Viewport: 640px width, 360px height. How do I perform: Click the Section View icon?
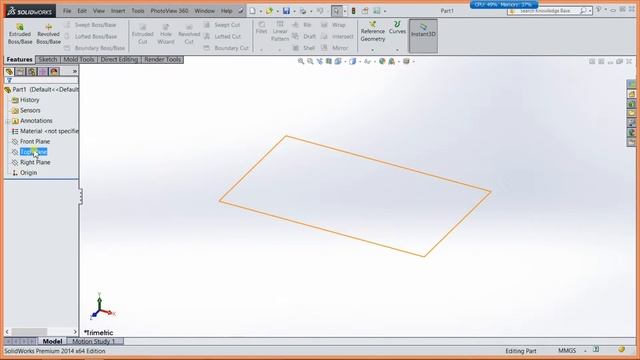coord(329,61)
